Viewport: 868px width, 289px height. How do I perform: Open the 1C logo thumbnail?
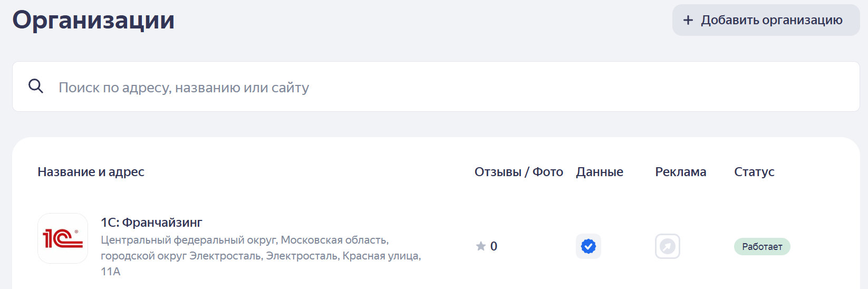tap(63, 238)
